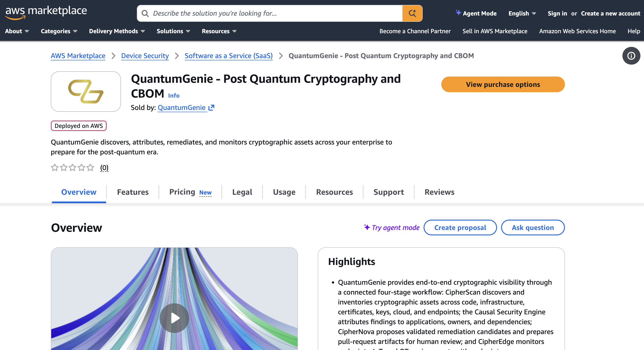Expand the About dropdown menu

17,31
